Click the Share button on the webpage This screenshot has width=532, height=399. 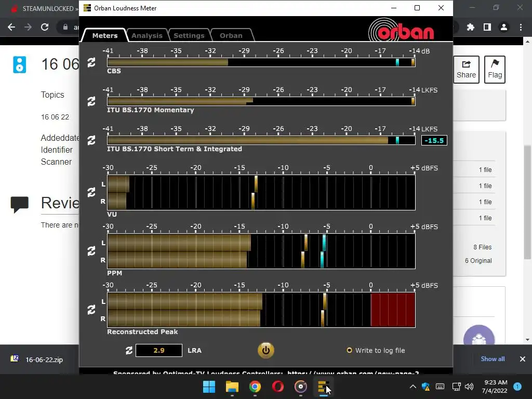click(466, 70)
